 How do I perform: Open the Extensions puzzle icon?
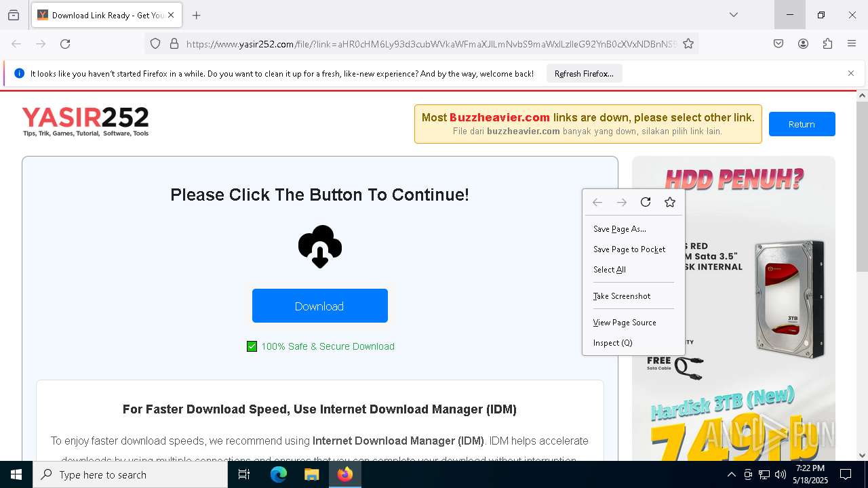coord(827,43)
